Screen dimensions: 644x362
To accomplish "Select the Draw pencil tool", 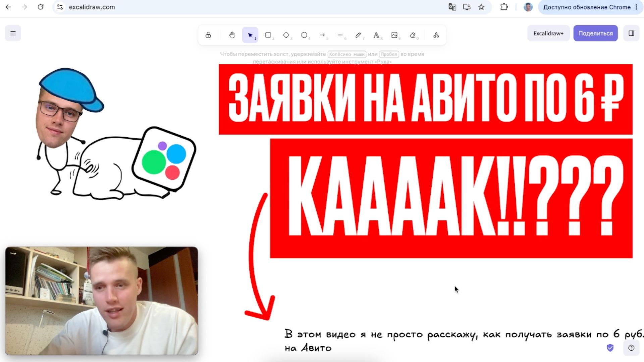I will pyautogui.click(x=358, y=35).
